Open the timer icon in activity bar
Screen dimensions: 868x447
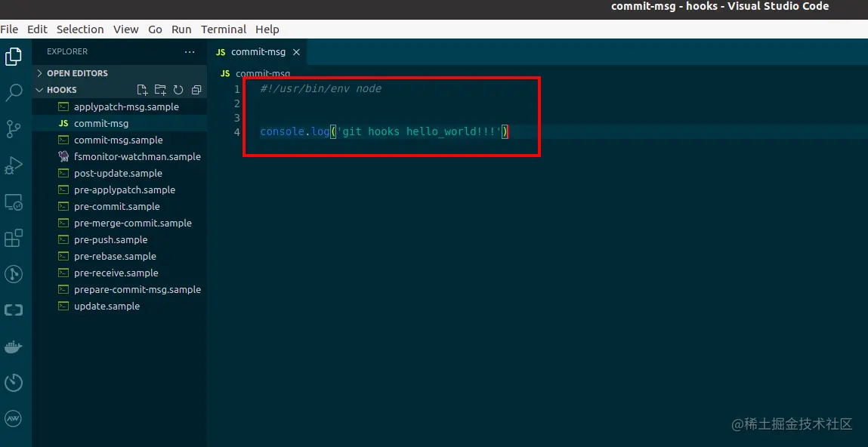click(x=14, y=382)
